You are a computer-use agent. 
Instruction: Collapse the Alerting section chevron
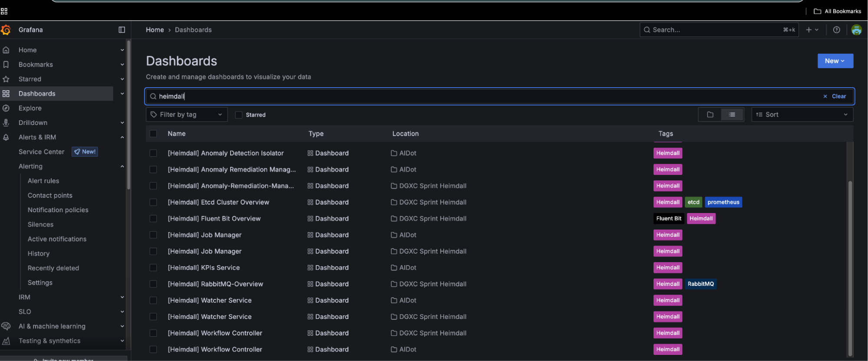click(x=122, y=166)
